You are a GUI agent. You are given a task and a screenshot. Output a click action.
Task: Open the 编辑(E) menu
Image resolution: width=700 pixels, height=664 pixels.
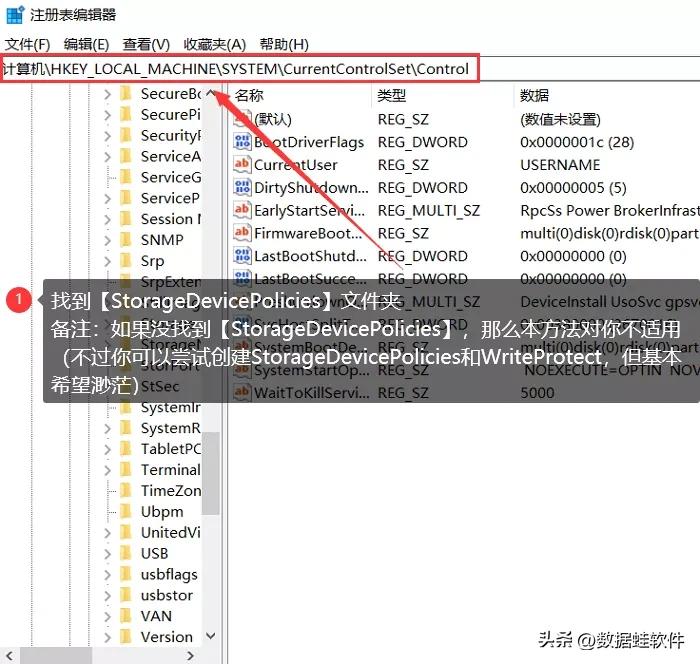pos(86,44)
